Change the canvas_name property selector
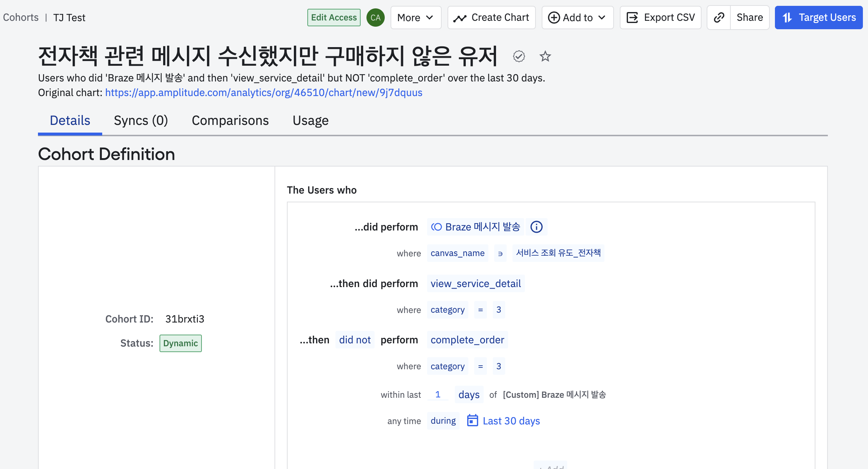Image resolution: width=868 pixels, height=469 pixels. [x=458, y=253]
